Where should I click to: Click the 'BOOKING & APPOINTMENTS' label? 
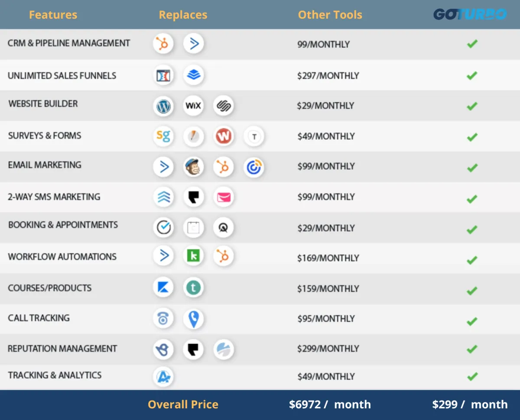coord(63,225)
